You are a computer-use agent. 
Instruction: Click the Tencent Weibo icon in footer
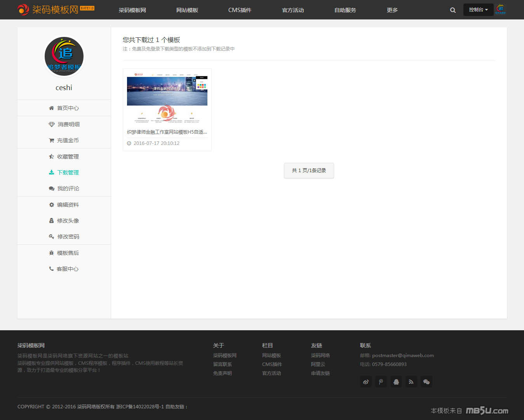point(381,382)
